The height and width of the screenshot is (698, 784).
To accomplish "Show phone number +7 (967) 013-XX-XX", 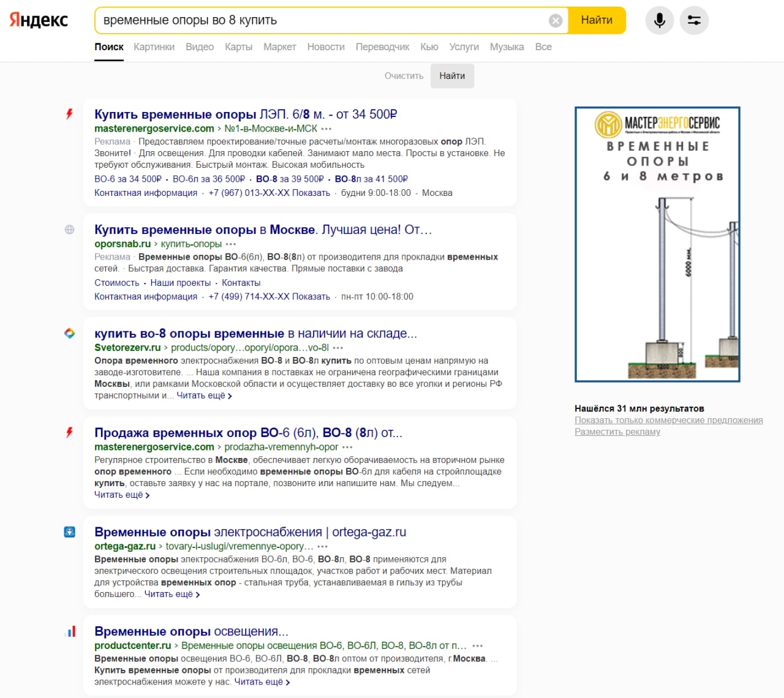I will (269, 193).
